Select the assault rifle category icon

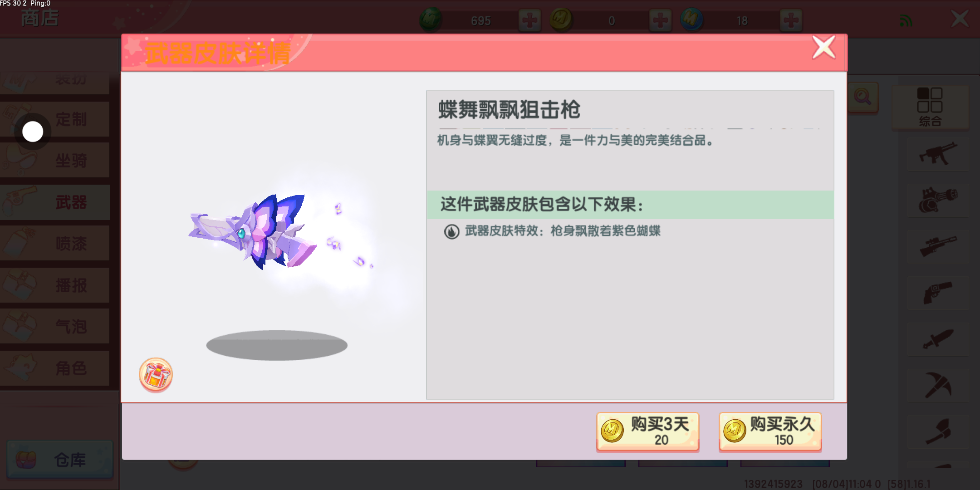click(x=938, y=154)
